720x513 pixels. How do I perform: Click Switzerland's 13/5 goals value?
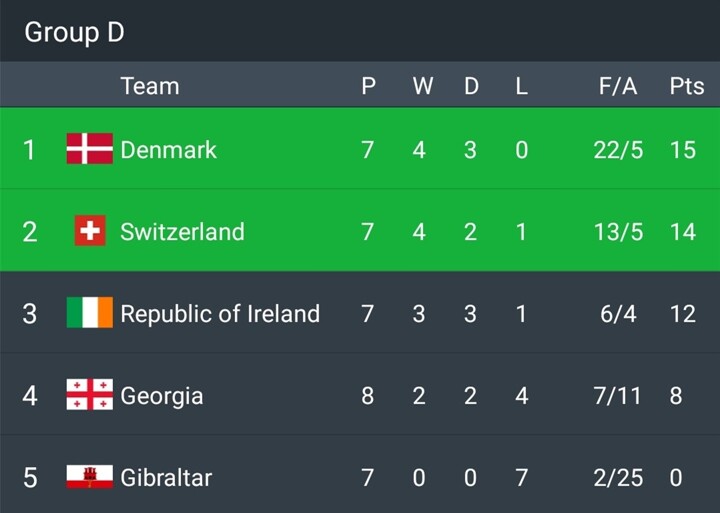click(617, 232)
